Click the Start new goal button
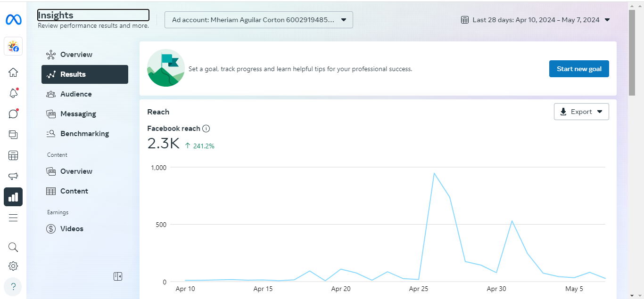The image size is (644, 299). [x=579, y=69]
